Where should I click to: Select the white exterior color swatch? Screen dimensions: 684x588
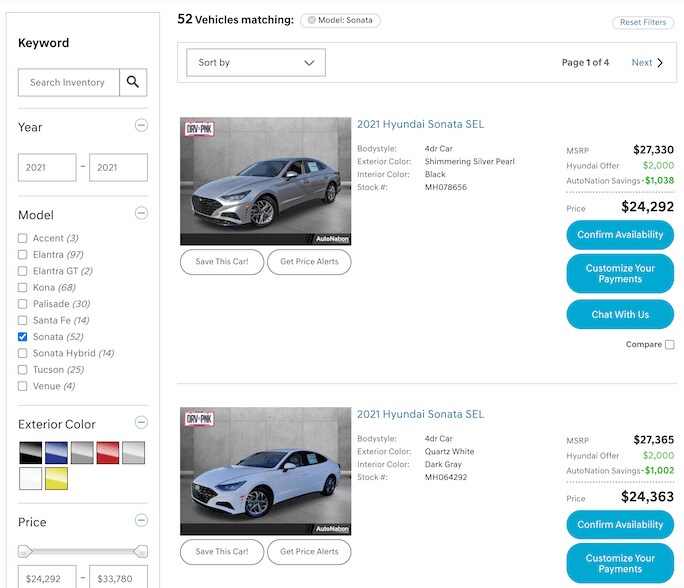(x=31, y=479)
